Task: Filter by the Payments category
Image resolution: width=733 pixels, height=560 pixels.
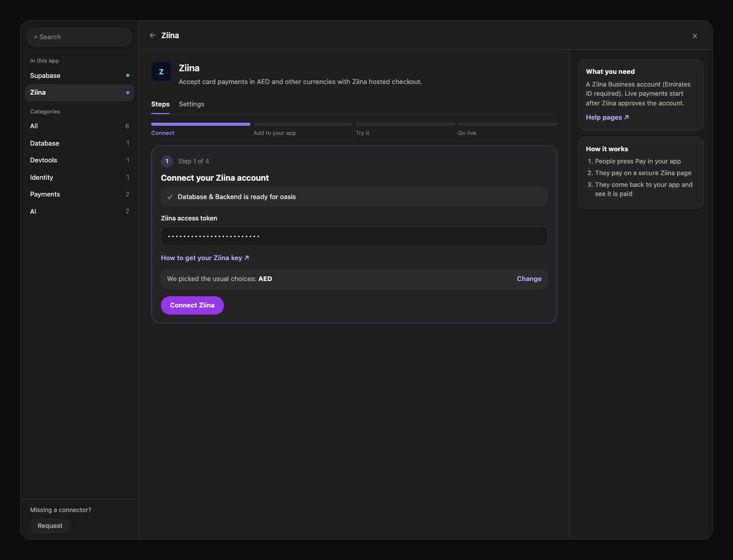Action: pyautogui.click(x=79, y=194)
